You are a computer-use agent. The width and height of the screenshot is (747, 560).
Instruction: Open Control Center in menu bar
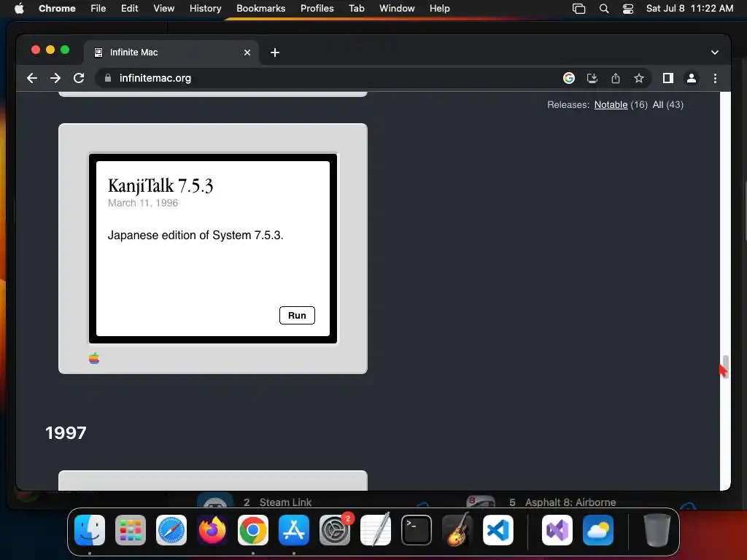click(628, 9)
